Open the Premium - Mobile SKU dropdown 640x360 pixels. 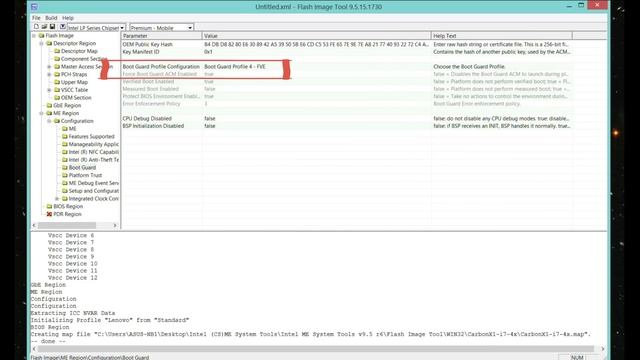(190, 28)
